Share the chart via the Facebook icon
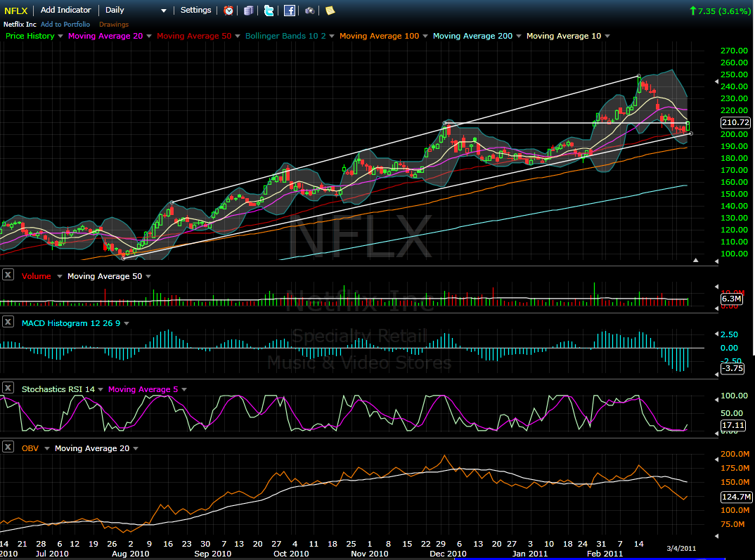 pyautogui.click(x=290, y=10)
